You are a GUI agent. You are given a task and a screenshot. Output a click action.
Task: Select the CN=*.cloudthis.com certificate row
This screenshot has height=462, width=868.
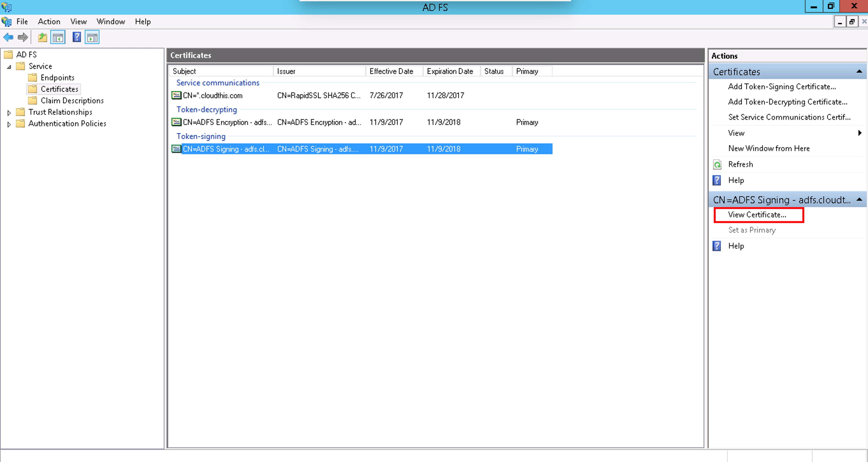click(362, 95)
